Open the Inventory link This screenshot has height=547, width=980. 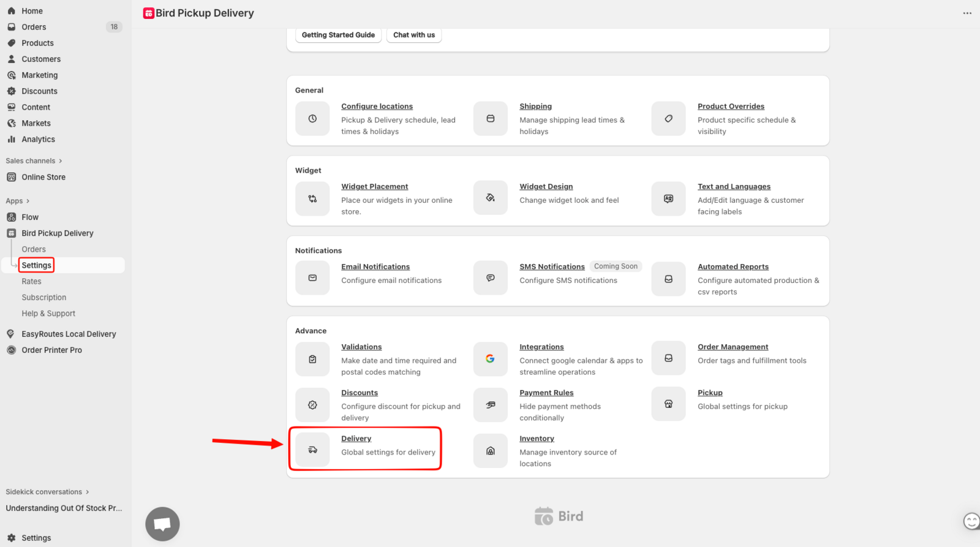(537, 439)
